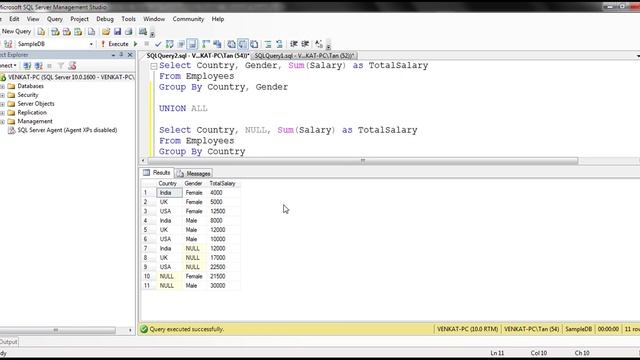Viewport: 640px width, 360px height.
Task: Execute the query
Action: pos(115,44)
